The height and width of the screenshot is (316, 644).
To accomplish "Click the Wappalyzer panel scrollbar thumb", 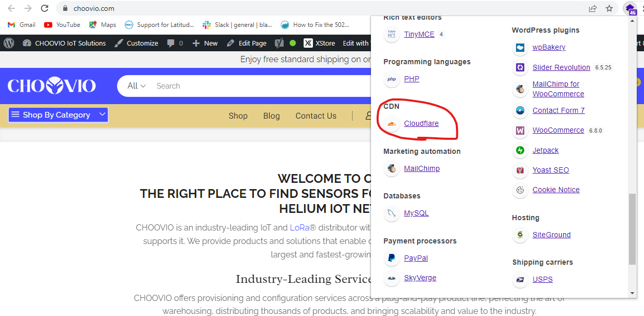I will pyautogui.click(x=632, y=229).
